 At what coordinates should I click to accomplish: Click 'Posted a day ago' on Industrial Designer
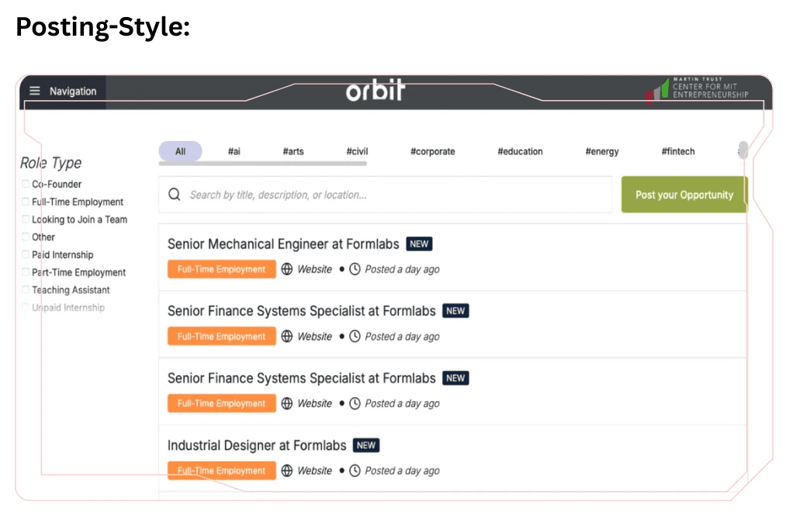402,472
